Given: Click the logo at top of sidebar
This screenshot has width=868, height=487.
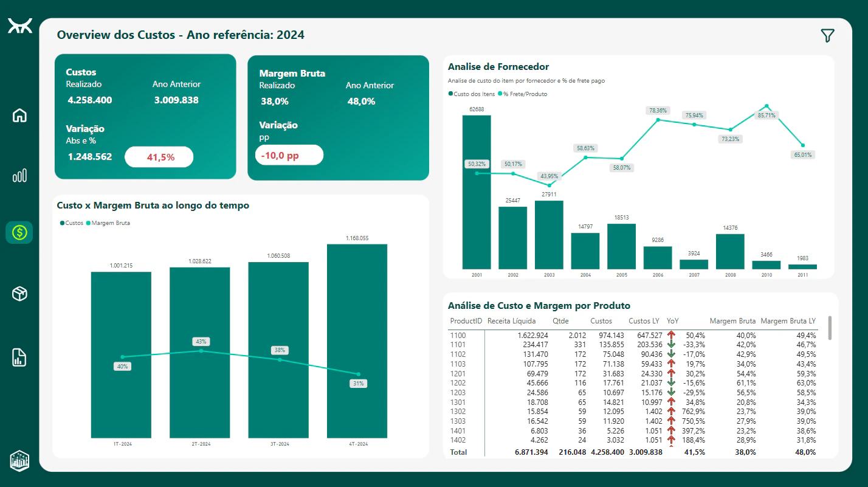Looking at the screenshot, I should pyautogui.click(x=19, y=26).
